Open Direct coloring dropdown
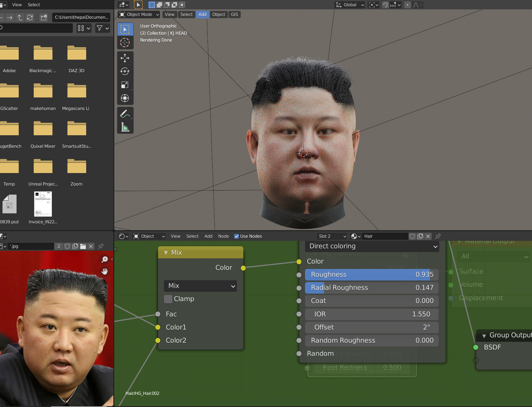Image resolution: width=532 pixels, height=407 pixels. (x=372, y=246)
